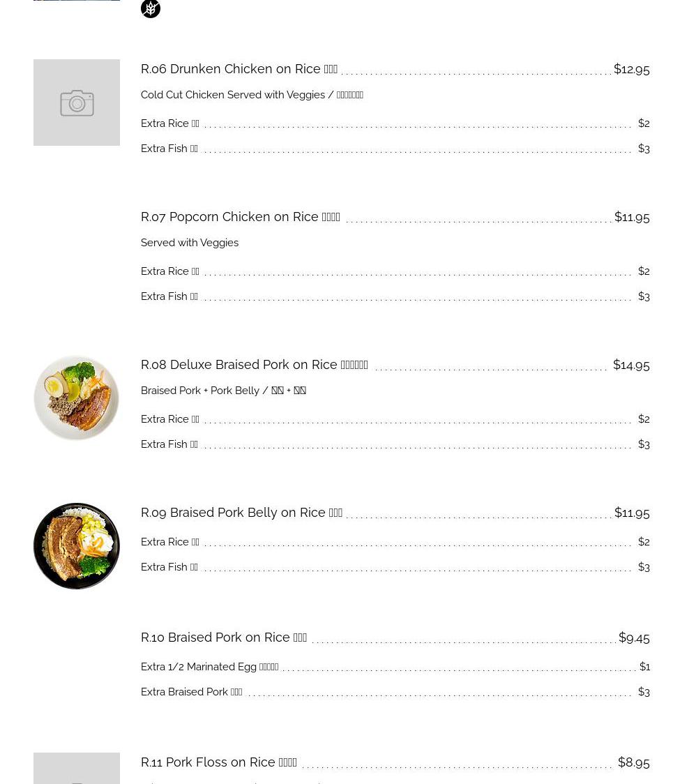The image size is (673, 784).
Task: Select R.06 Drunken Chicken on Rice title
Action: [x=239, y=69]
